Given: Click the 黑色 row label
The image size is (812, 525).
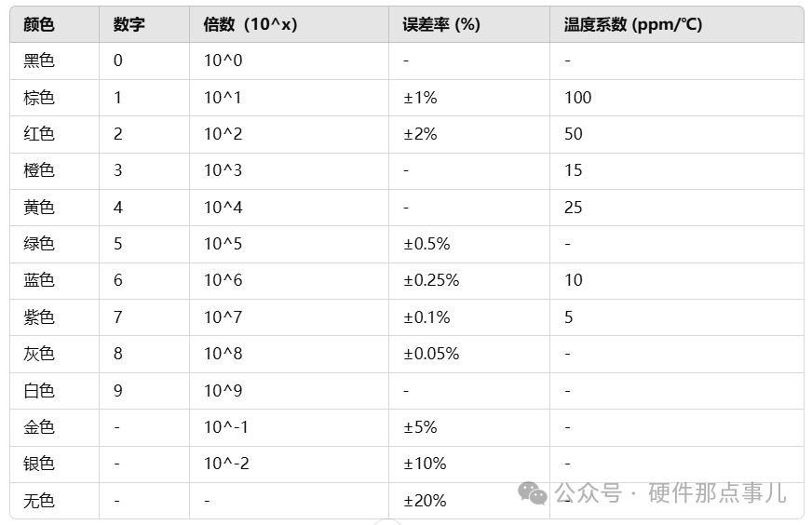Looking at the screenshot, I should (x=39, y=61).
